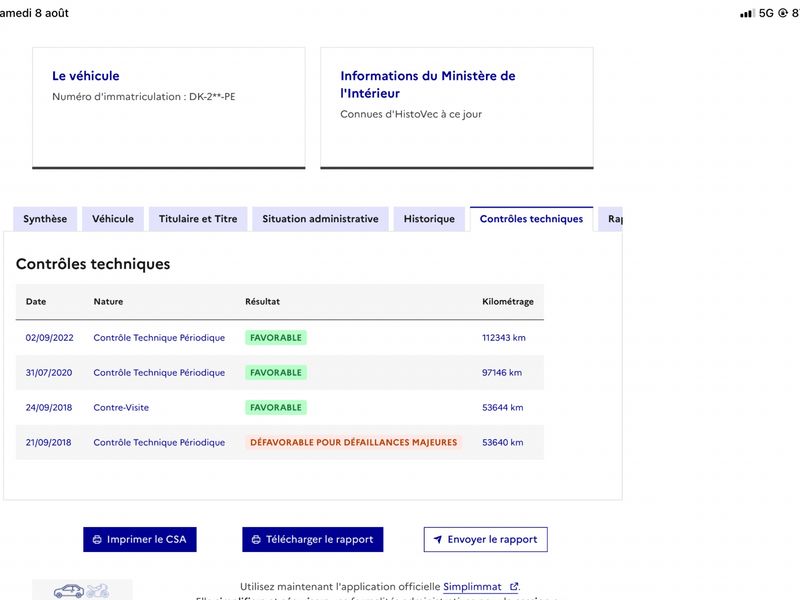The height and width of the screenshot is (600, 800).
Task: Click the Résultat column header
Action: pyautogui.click(x=262, y=302)
